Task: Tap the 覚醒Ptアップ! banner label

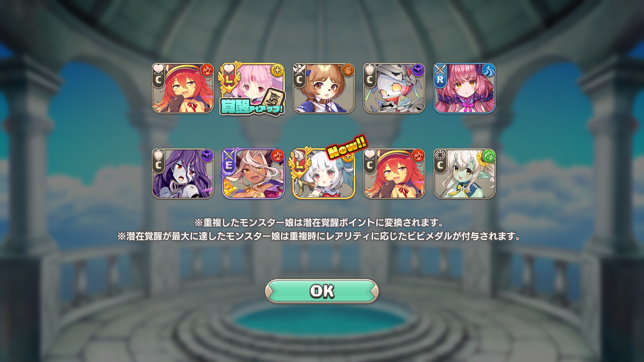Action: click(252, 107)
